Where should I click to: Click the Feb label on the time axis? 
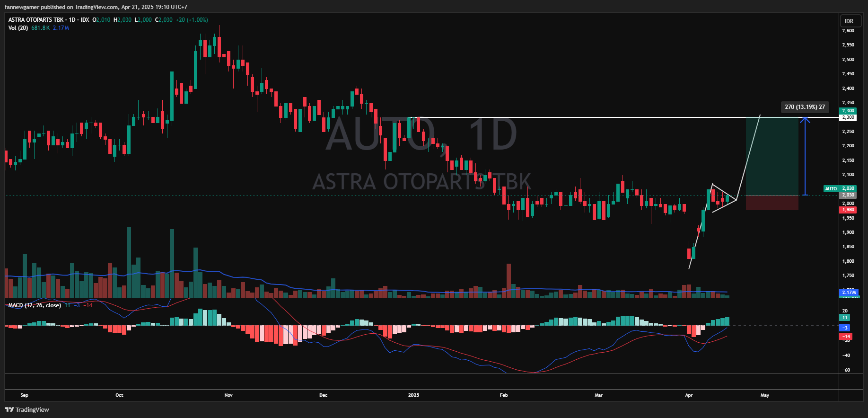click(504, 395)
